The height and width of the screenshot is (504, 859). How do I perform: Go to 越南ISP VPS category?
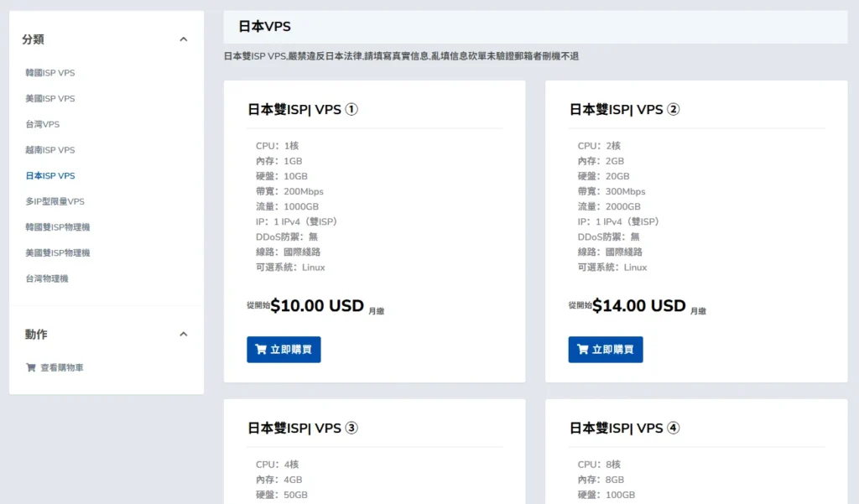50,150
